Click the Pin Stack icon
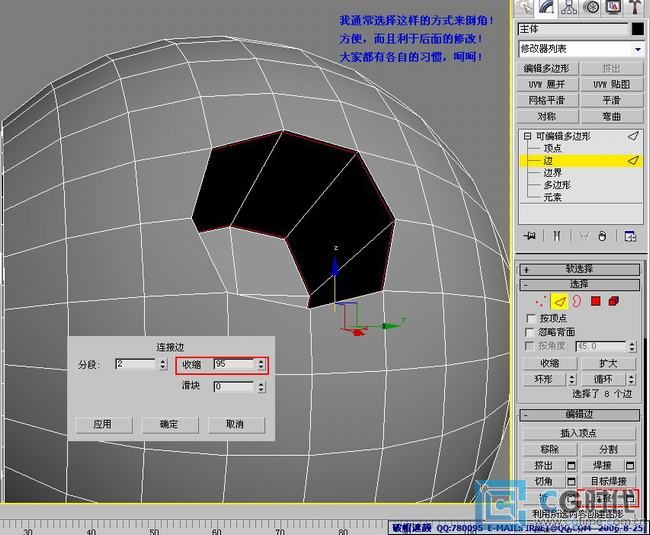 (x=529, y=236)
